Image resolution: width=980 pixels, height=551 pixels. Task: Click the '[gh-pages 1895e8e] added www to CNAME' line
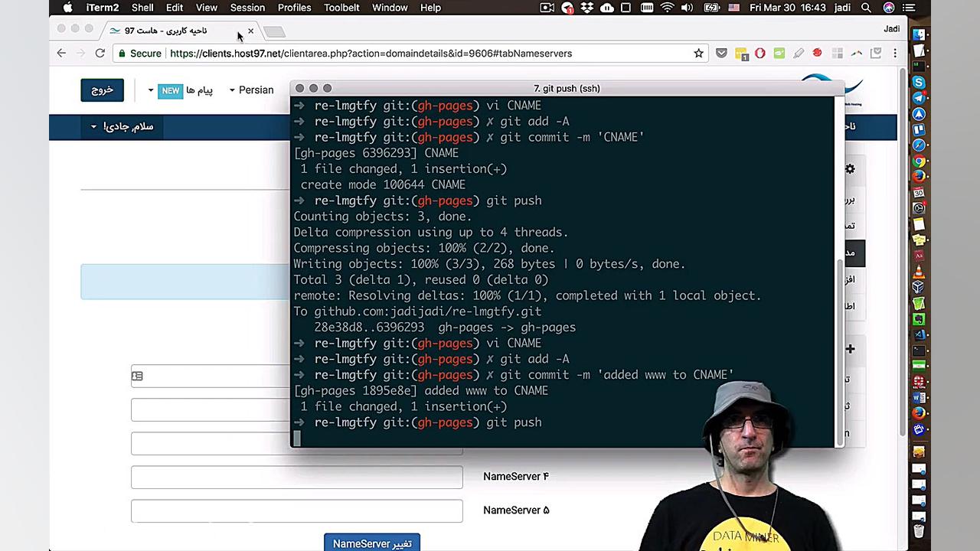coord(421,390)
